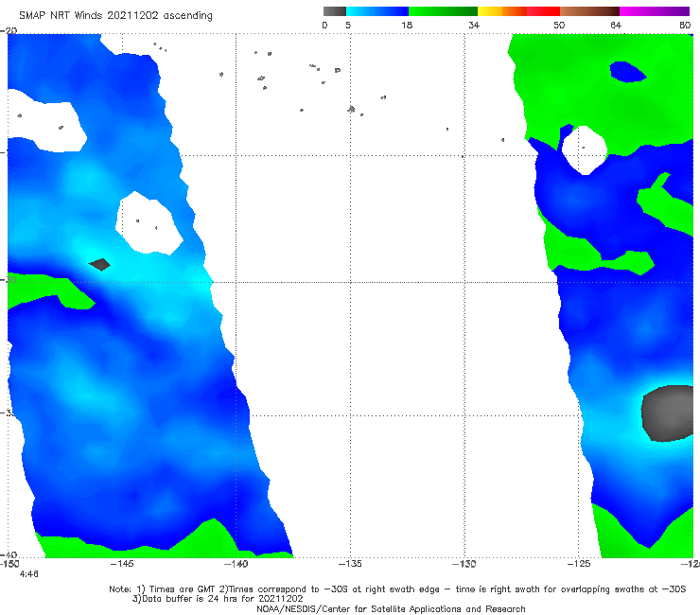Click the green 18-34 segment of the color scale
Image resolution: width=700 pixels, height=615 pixels.
point(444,11)
